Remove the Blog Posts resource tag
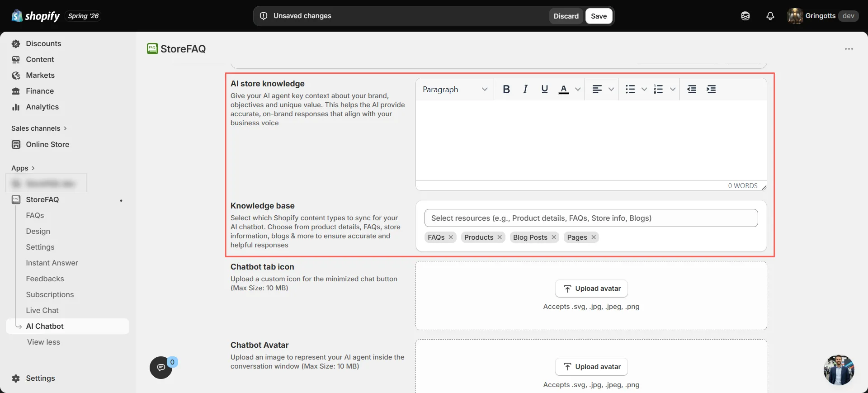Image resolution: width=868 pixels, height=393 pixels. coord(554,237)
